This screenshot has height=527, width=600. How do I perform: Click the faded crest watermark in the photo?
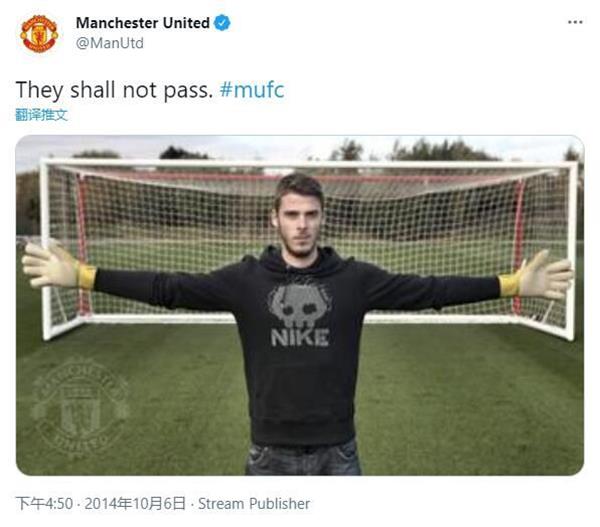pos(80,407)
